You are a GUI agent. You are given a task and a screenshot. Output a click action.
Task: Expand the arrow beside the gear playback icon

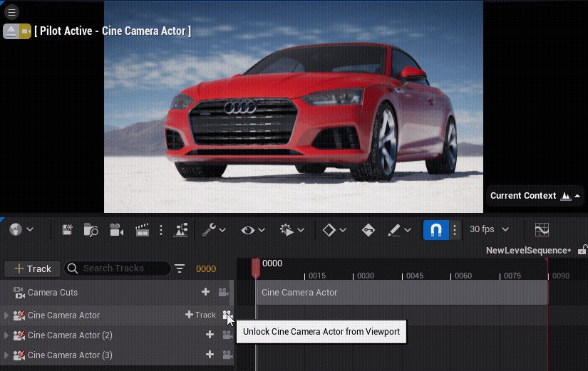301,230
